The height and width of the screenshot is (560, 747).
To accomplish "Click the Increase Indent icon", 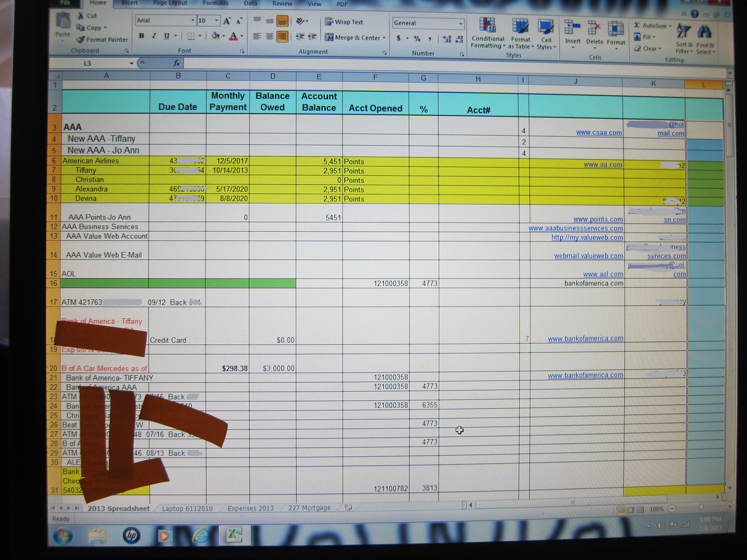I will pyautogui.click(x=312, y=37).
